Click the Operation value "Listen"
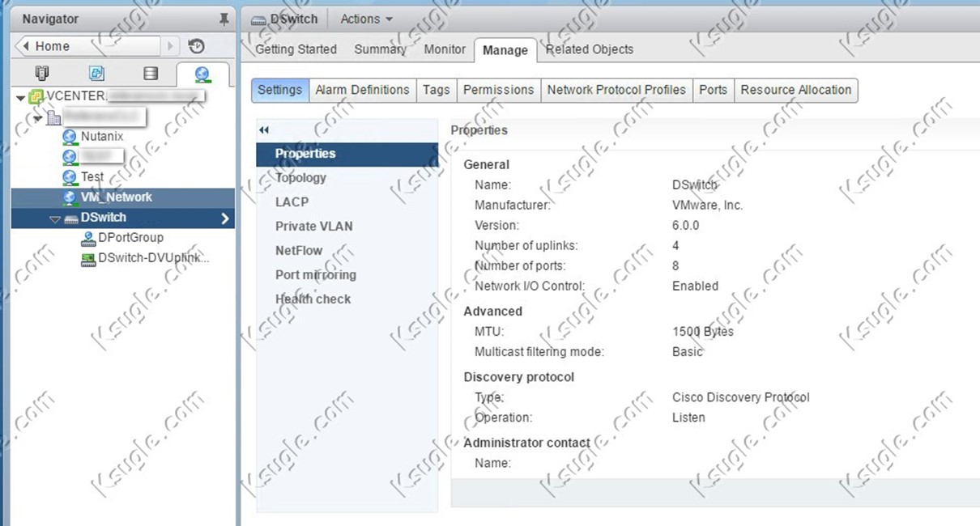980x526 pixels. [x=688, y=418]
